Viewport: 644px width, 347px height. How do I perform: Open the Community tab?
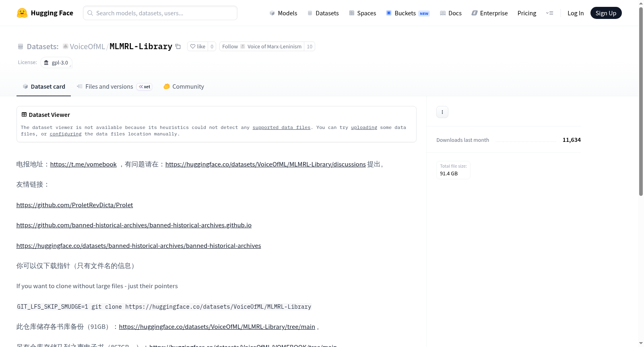coord(184,86)
